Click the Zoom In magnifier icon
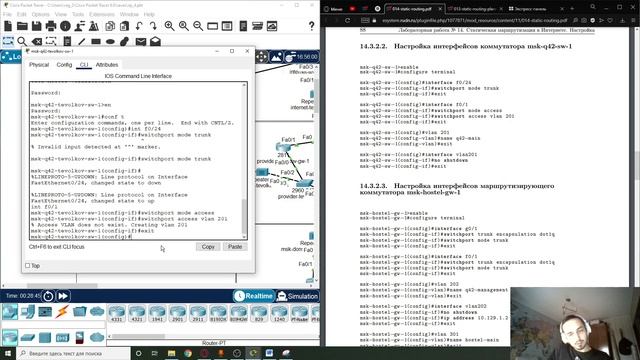This screenshot has height=360, width=640. 169,26
